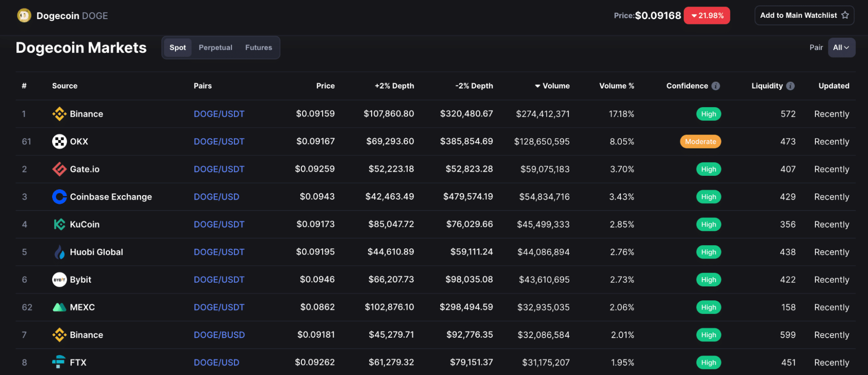Screen dimensions: 868x375
Task: Sort by the -2% Depth column
Action: click(x=474, y=86)
